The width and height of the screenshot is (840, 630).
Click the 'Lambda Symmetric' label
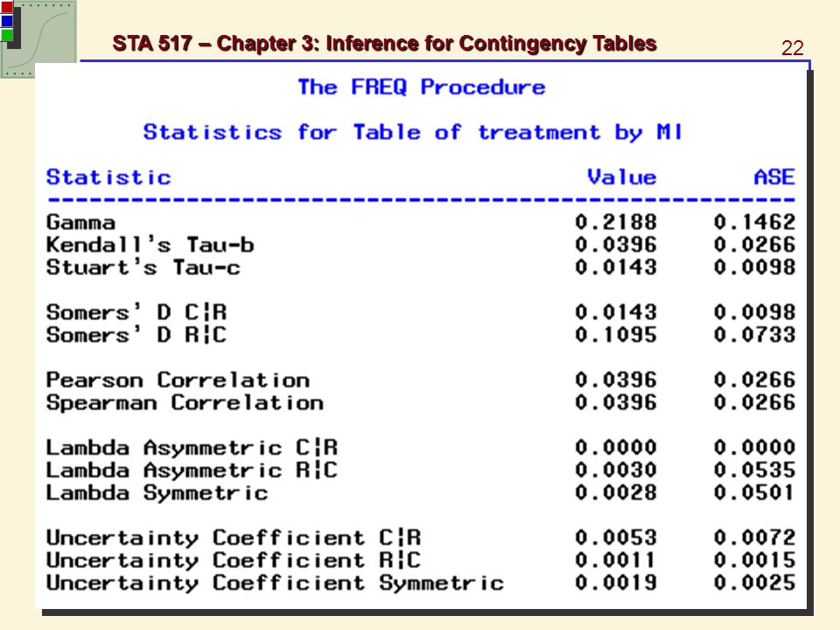click(x=157, y=493)
